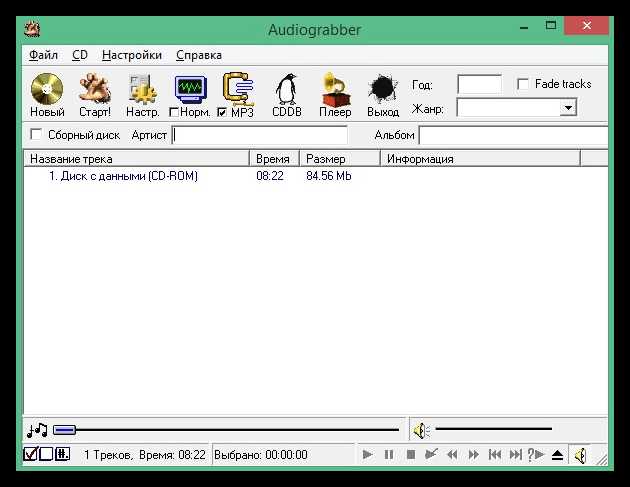Minimize the Audiograbber window
630x487 pixels.
pos(524,27)
